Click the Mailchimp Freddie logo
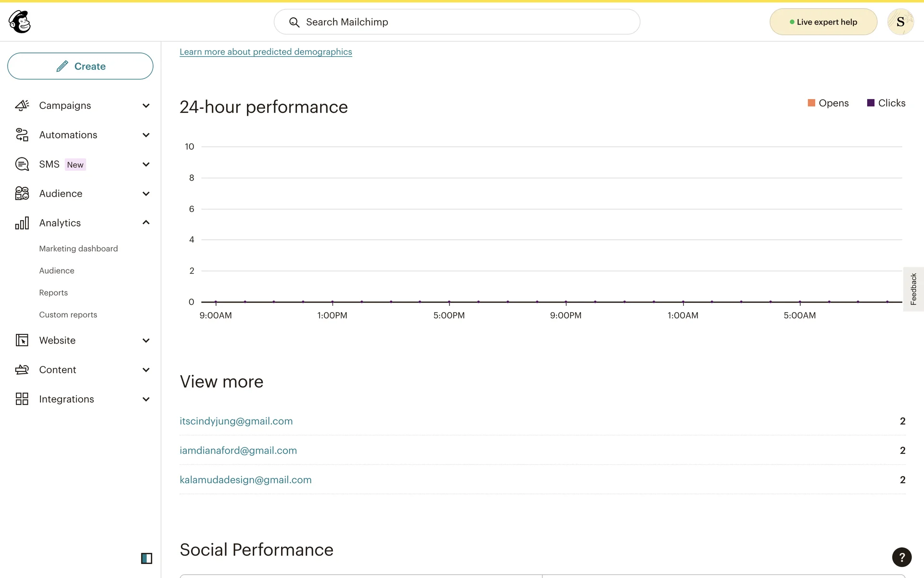Image resolution: width=924 pixels, height=578 pixels. [20, 22]
